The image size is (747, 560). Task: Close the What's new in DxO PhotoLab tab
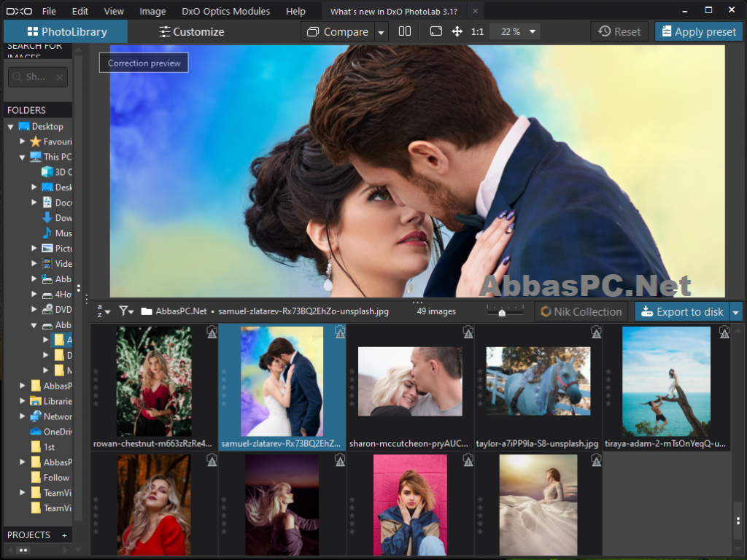pyautogui.click(x=475, y=11)
